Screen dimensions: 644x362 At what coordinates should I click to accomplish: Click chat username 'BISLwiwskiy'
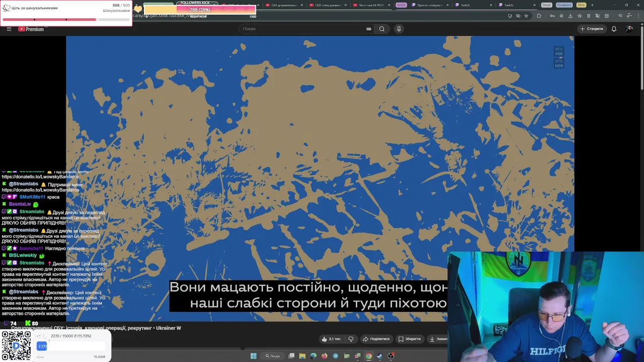(23, 255)
